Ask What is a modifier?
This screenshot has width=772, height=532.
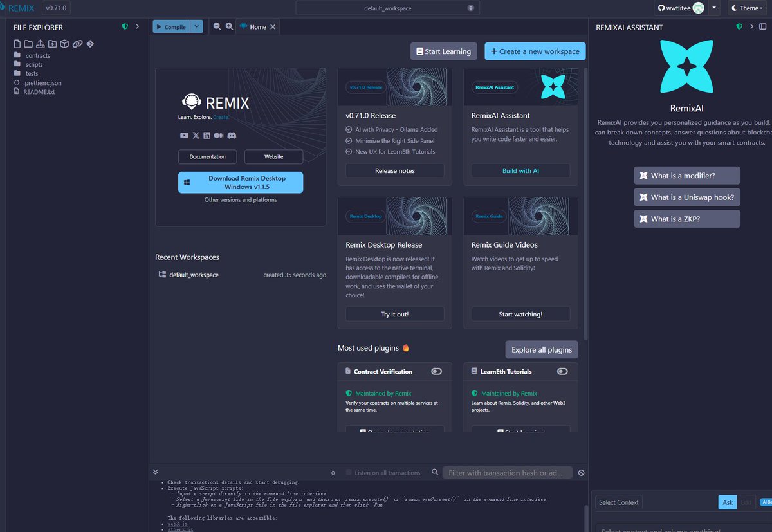click(687, 176)
